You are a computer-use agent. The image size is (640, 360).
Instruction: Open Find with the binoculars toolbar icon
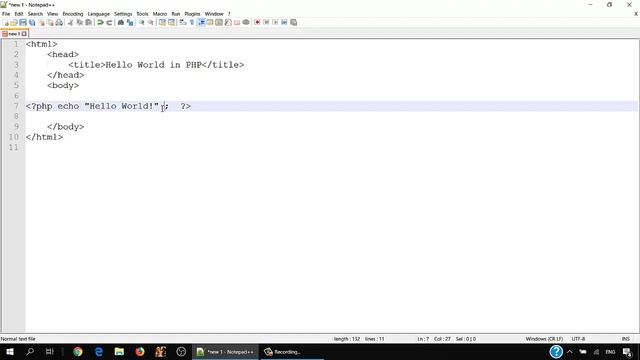[x=121, y=22]
